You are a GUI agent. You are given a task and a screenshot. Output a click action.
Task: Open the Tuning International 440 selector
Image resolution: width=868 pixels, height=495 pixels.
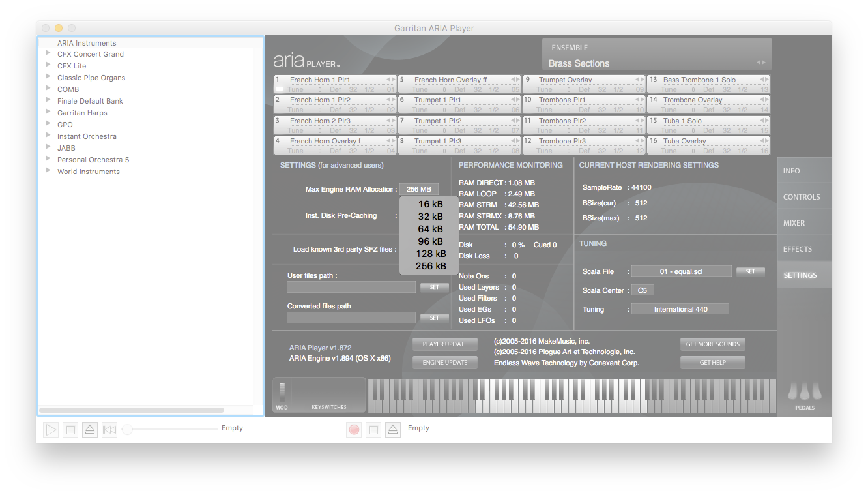(680, 309)
